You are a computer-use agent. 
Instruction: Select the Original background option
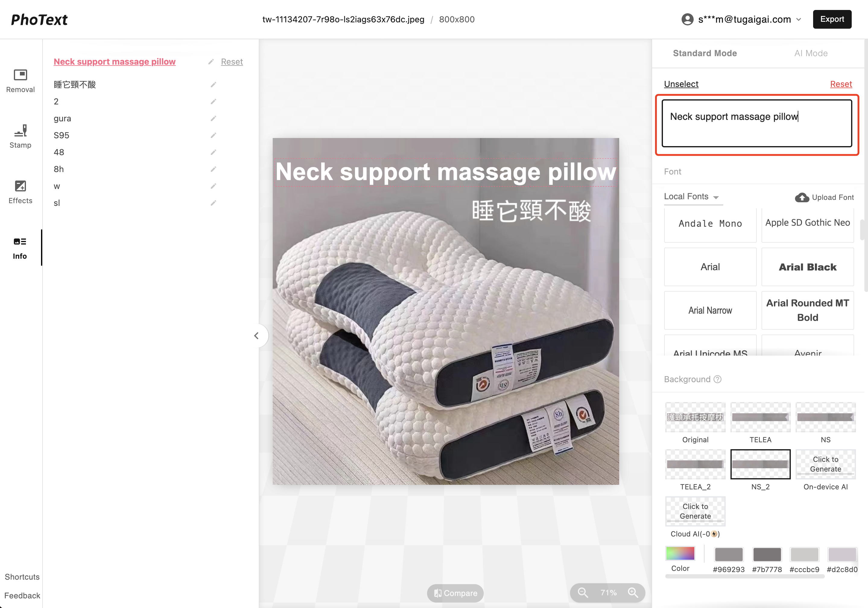pos(695,417)
